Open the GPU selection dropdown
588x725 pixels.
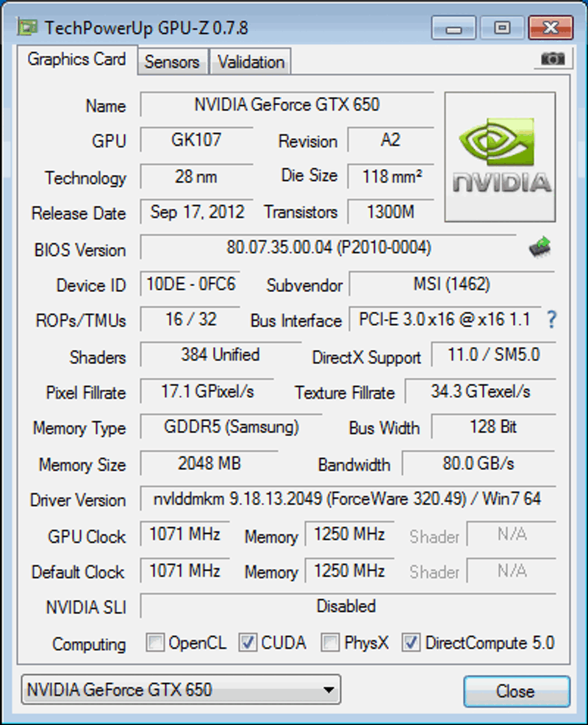coord(182,690)
